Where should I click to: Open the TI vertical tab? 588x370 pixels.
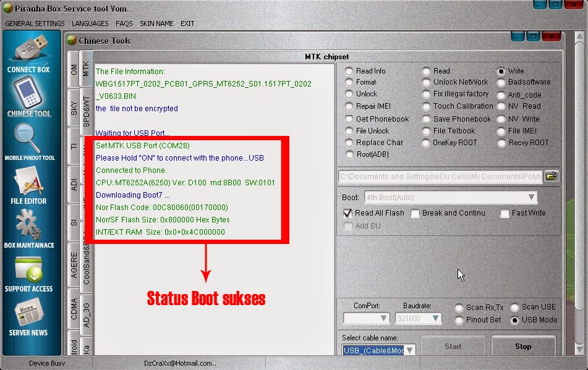[74, 146]
